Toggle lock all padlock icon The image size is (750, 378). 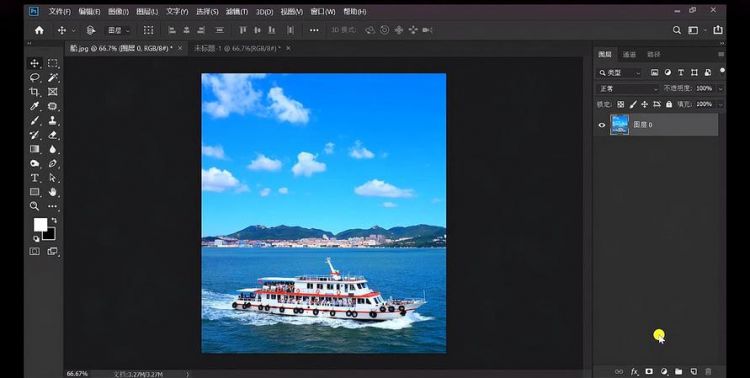pos(669,104)
